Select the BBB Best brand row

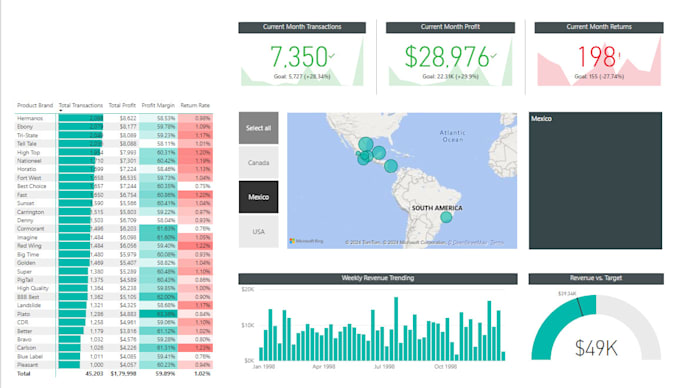114,297
